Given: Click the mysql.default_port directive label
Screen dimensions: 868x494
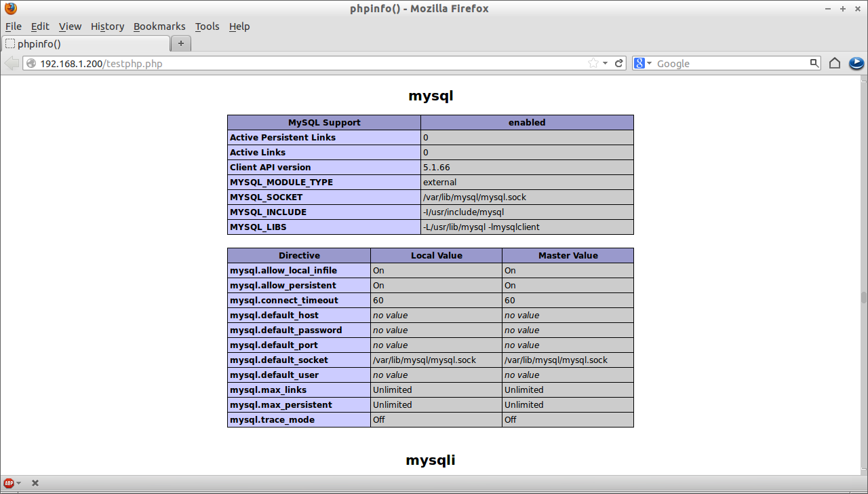Looking at the screenshot, I should pyautogui.click(x=274, y=345).
